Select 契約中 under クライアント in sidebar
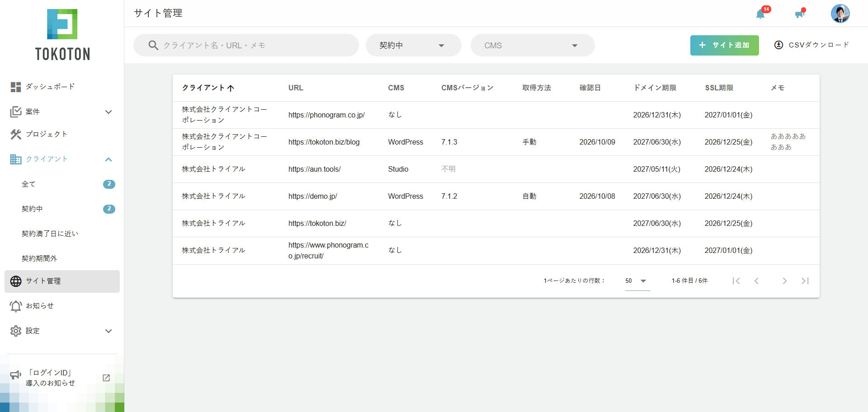868x412 pixels. [x=62, y=209]
